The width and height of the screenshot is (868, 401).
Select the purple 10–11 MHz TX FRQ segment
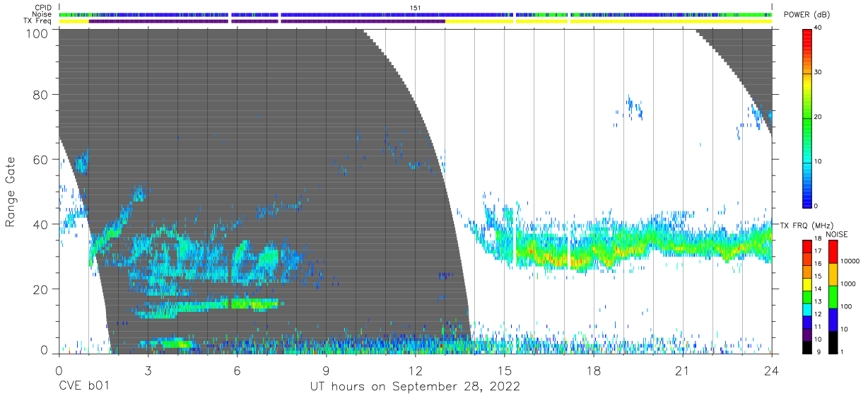[x=807, y=334]
